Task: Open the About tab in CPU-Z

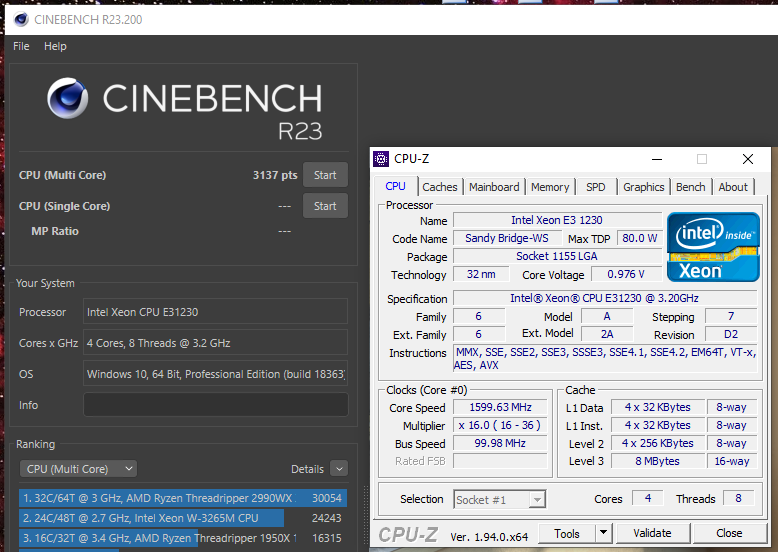Action: click(733, 187)
